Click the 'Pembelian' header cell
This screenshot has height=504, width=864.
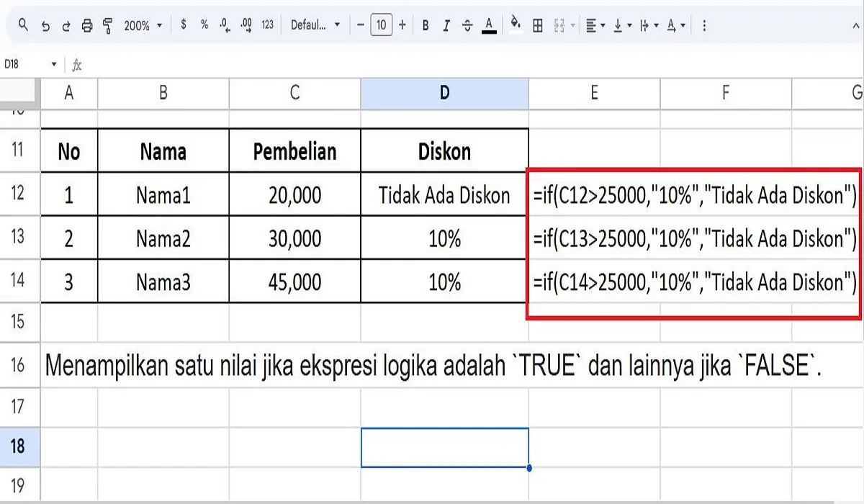295,150
